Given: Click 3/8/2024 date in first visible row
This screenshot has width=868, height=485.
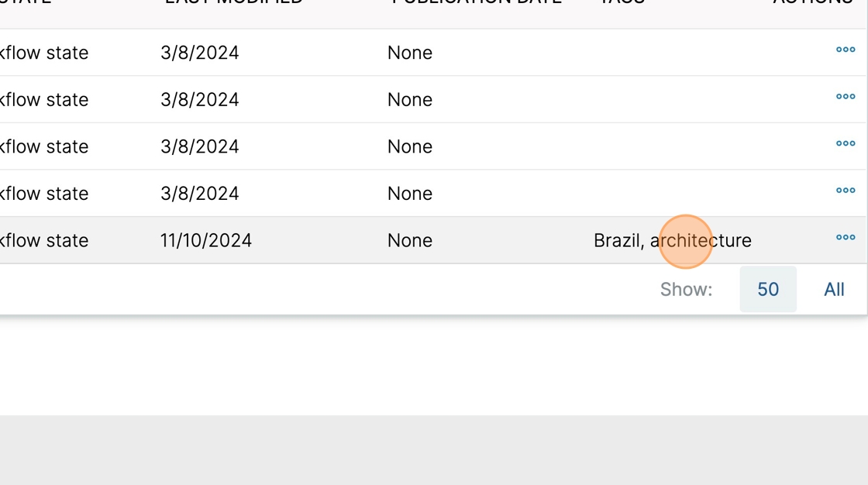Looking at the screenshot, I should 199,53.
